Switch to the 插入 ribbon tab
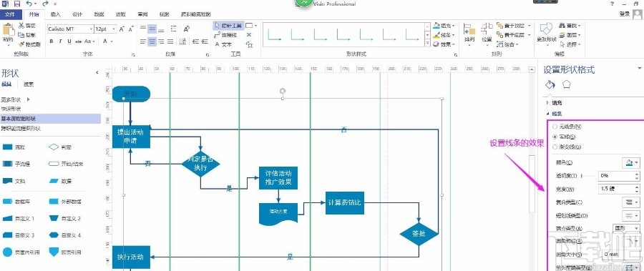 click(x=55, y=14)
